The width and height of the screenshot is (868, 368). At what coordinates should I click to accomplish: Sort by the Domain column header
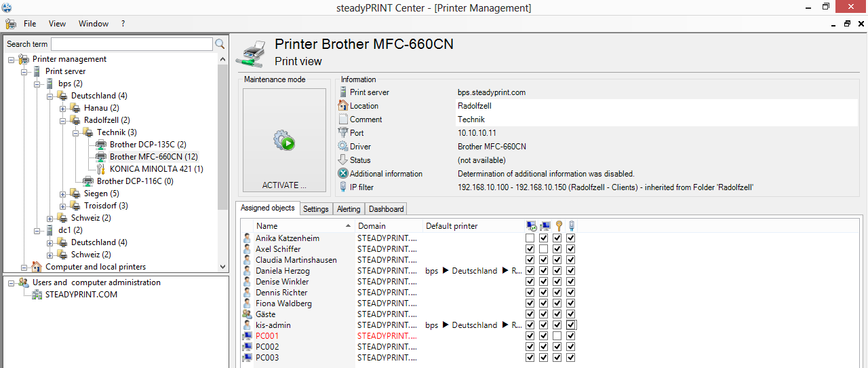[x=389, y=226]
